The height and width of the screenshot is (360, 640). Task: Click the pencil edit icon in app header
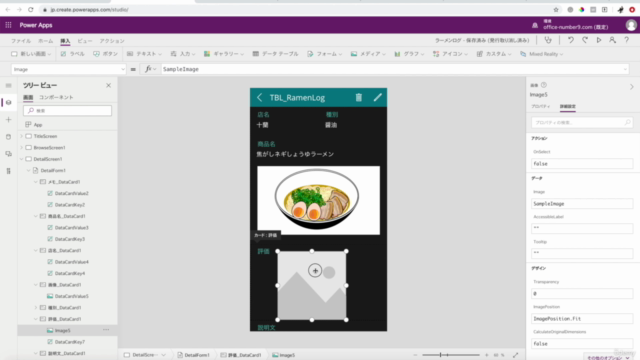click(378, 97)
